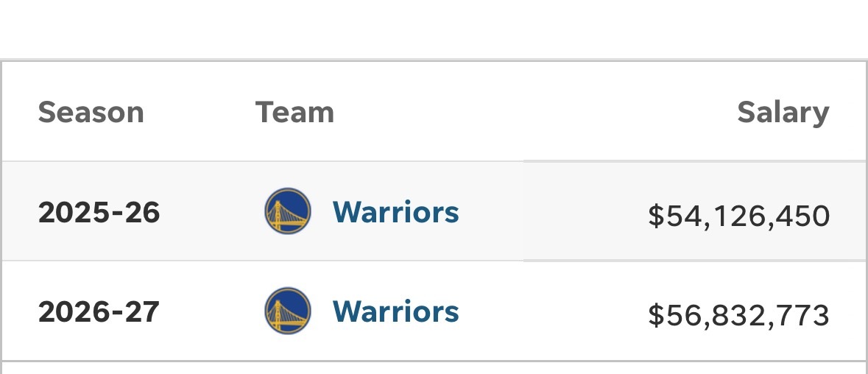This screenshot has width=868, height=374.
Task: Open the Warriors team link for 2026-27
Action: [x=395, y=311]
